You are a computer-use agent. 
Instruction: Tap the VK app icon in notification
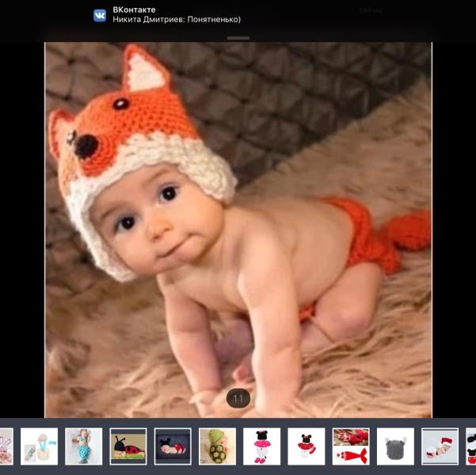point(100,15)
